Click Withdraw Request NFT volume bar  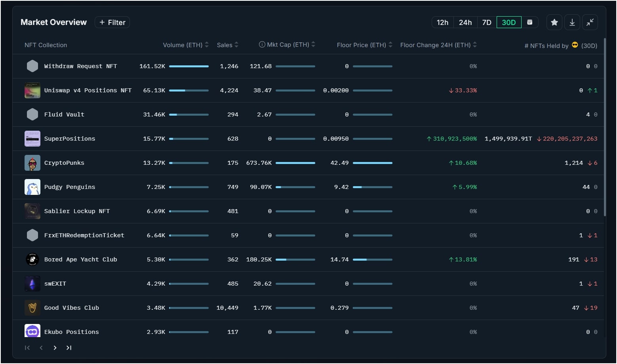189,66
